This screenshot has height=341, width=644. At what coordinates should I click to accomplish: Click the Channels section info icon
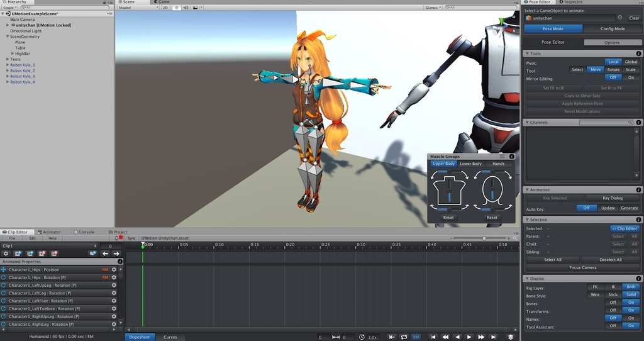click(639, 122)
